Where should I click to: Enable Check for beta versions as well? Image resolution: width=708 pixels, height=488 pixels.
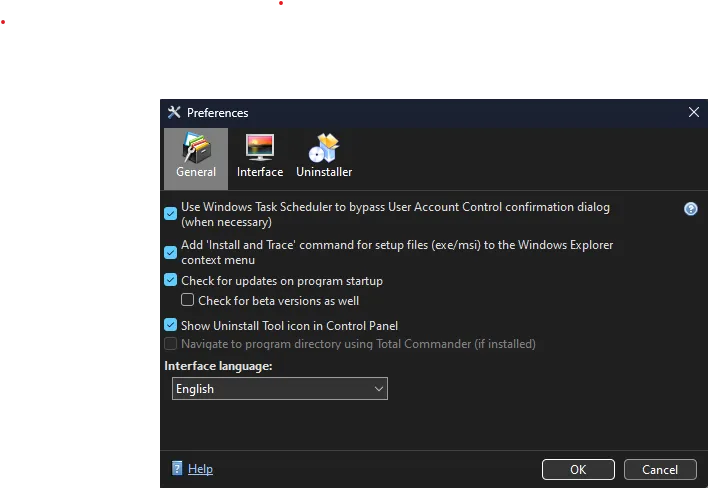click(x=187, y=300)
